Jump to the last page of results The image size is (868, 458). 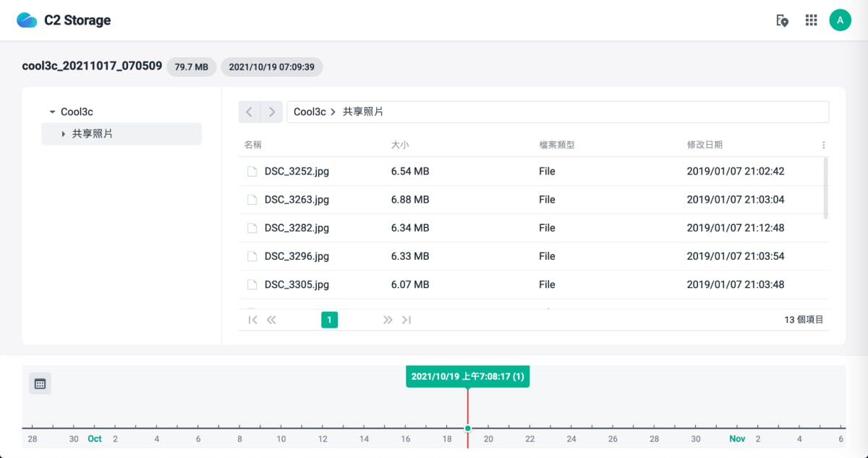click(x=407, y=320)
